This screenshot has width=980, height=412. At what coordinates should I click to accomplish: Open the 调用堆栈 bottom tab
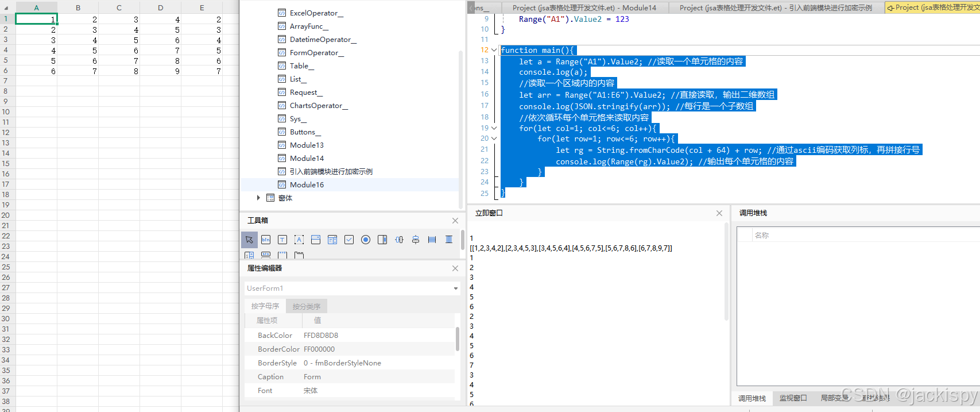click(752, 398)
